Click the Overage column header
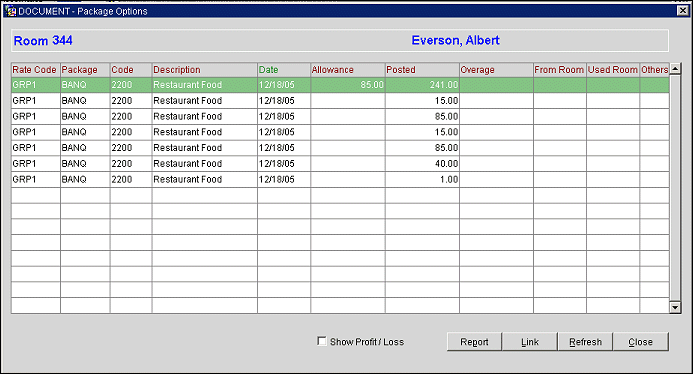Screen dimensions: 693x374 pos(496,70)
